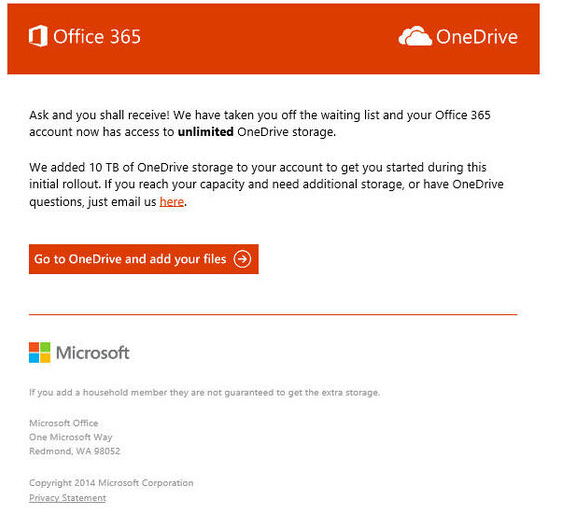Click the empty orange banner between logos
The height and width of the screenshot is (511, 564).
(270, 37)
